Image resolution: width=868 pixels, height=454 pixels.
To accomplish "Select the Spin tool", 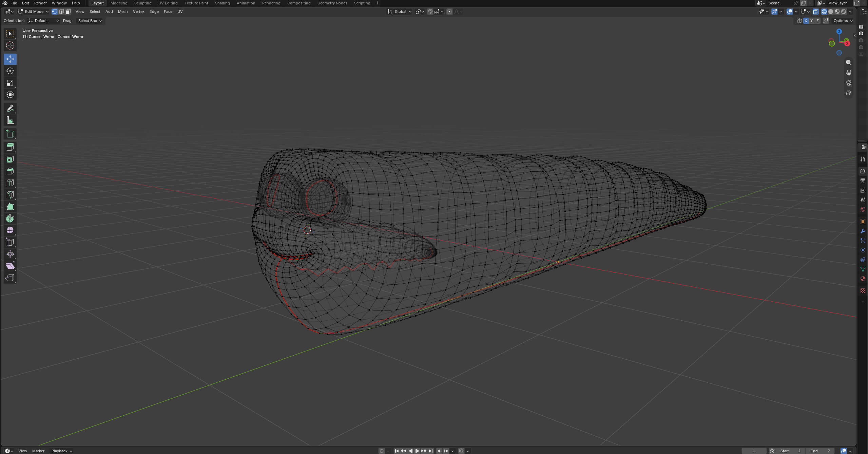I will [x=10, y=219].
